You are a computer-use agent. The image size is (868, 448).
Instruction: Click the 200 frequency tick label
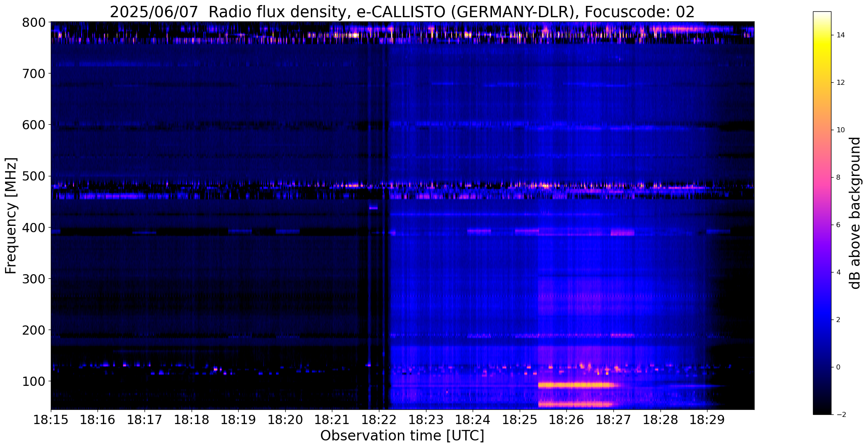coord(34,330)
